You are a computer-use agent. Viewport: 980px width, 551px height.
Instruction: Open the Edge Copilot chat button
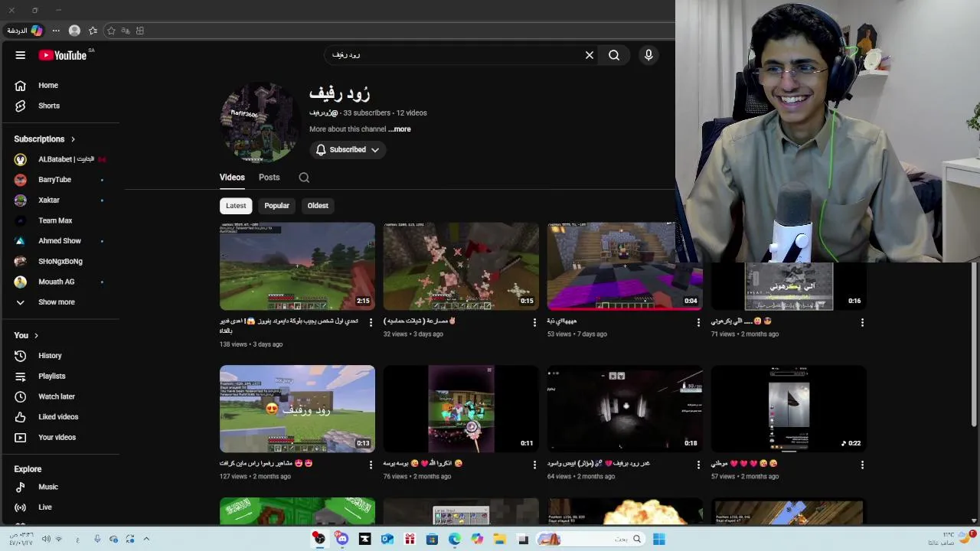25,31
